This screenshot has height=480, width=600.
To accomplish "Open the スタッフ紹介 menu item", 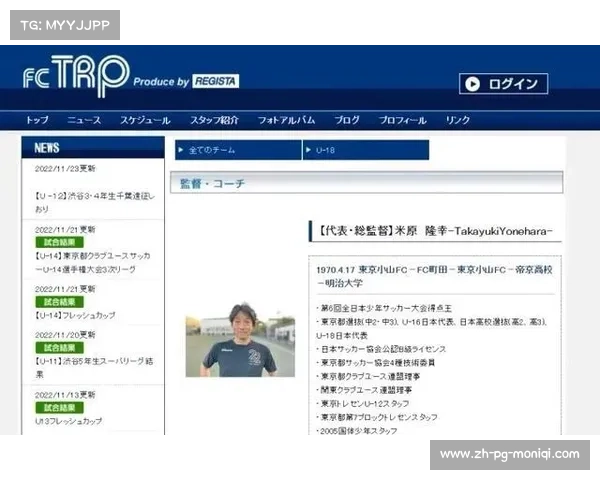I will click(214, 120).
